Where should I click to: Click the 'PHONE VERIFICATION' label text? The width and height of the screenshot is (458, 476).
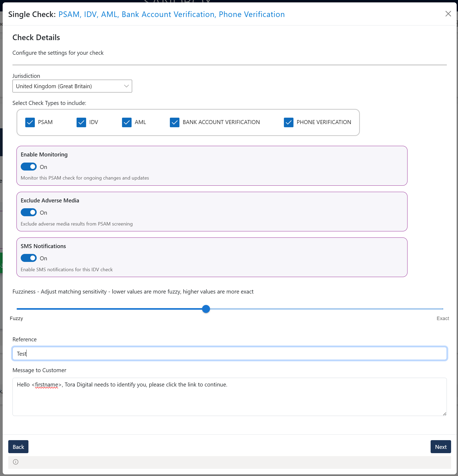324,122
